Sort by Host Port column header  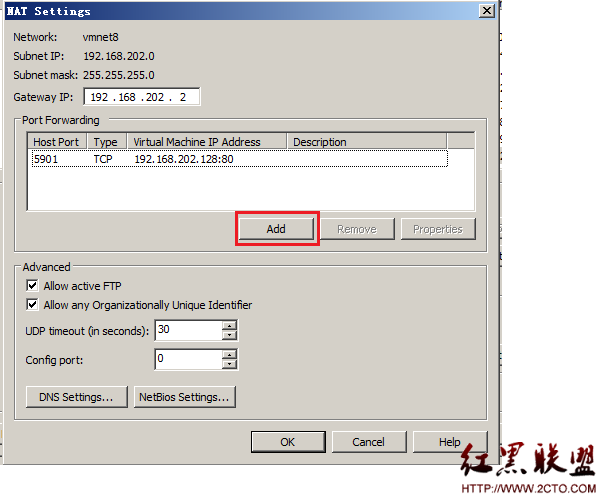(x=57, y=142)
